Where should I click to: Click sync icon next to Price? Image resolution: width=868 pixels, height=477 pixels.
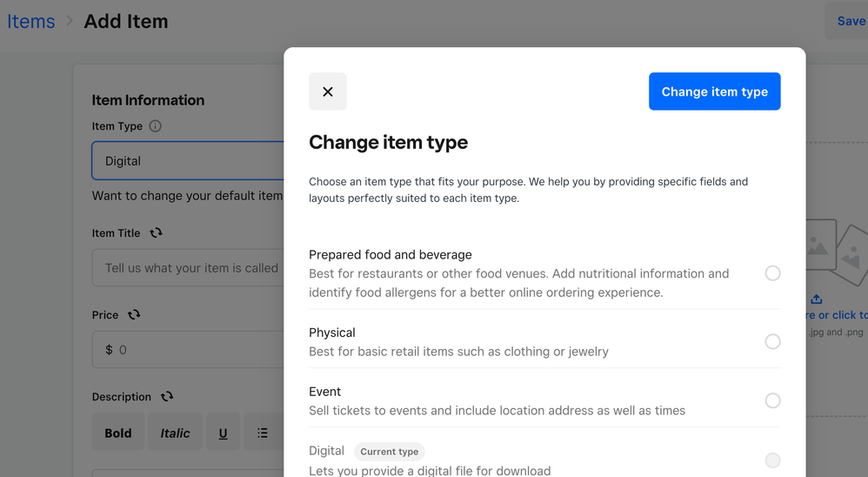134,315
